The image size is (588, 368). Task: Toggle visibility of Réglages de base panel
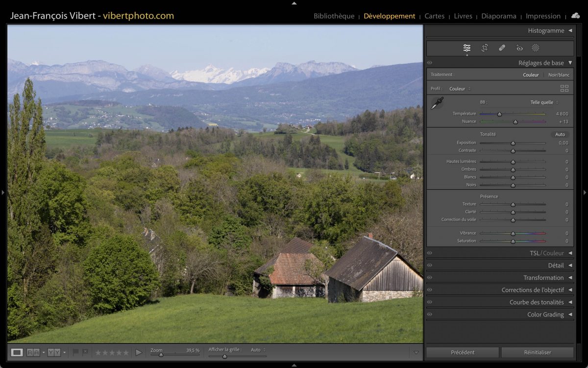(x=430, y=63)
